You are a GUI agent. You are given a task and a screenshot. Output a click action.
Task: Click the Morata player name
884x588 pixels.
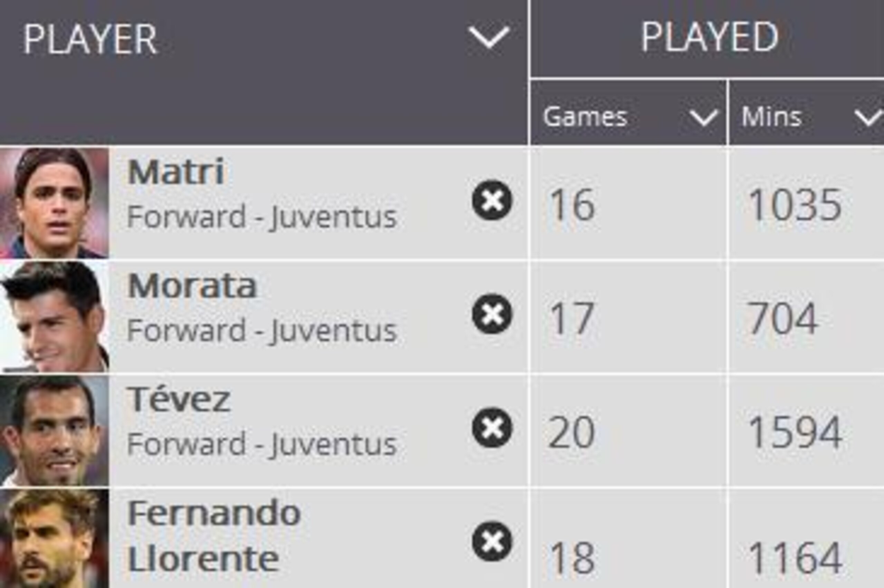tap(192, 286)
